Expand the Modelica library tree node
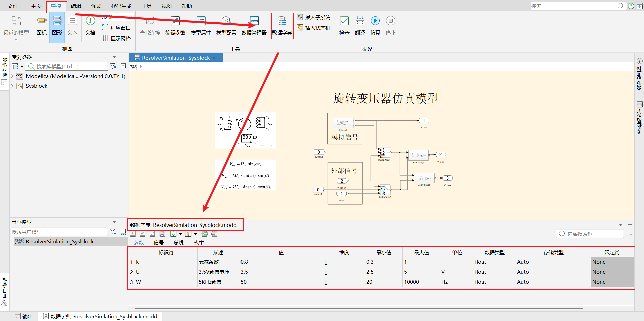 tap(12, 76)
